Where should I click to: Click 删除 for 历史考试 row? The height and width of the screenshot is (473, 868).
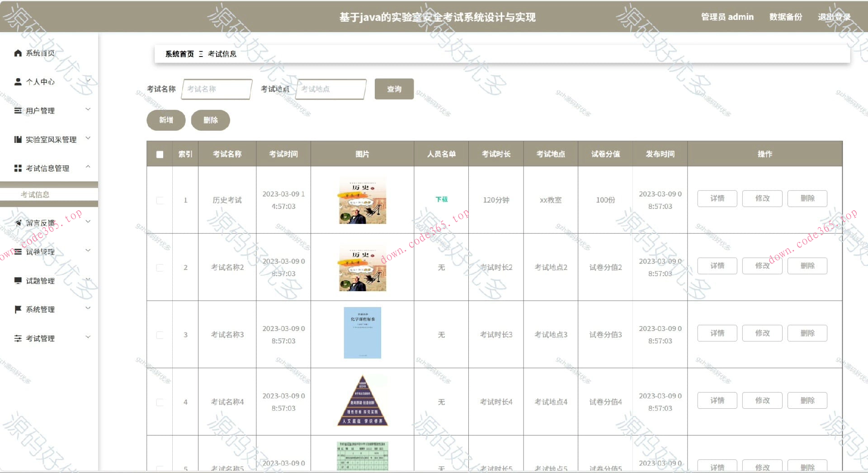(807, 199)
